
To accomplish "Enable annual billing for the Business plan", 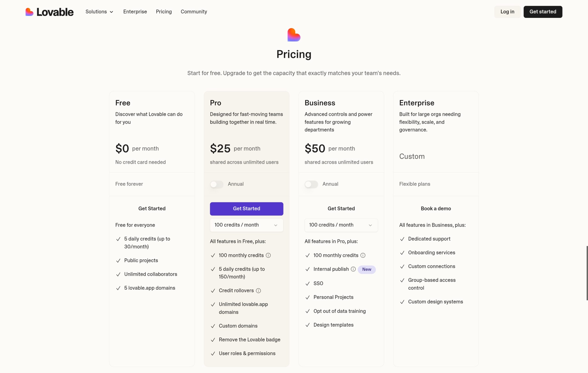I will pyautogui.click(x=311, y=184).
